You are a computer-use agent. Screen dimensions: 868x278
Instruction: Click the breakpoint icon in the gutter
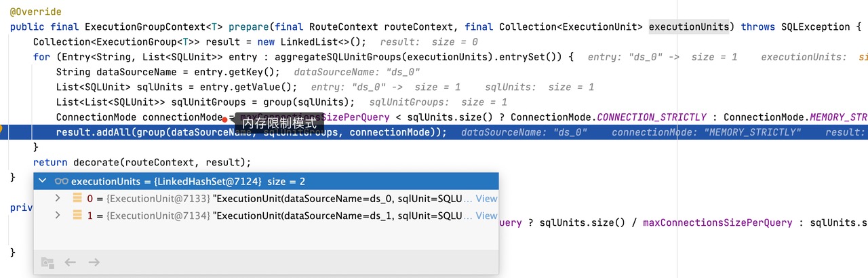(2, 127)
